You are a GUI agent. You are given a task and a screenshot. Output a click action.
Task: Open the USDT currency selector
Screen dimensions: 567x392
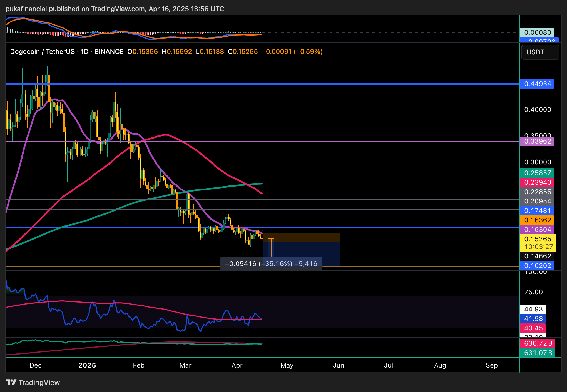(x=540, y=52)
